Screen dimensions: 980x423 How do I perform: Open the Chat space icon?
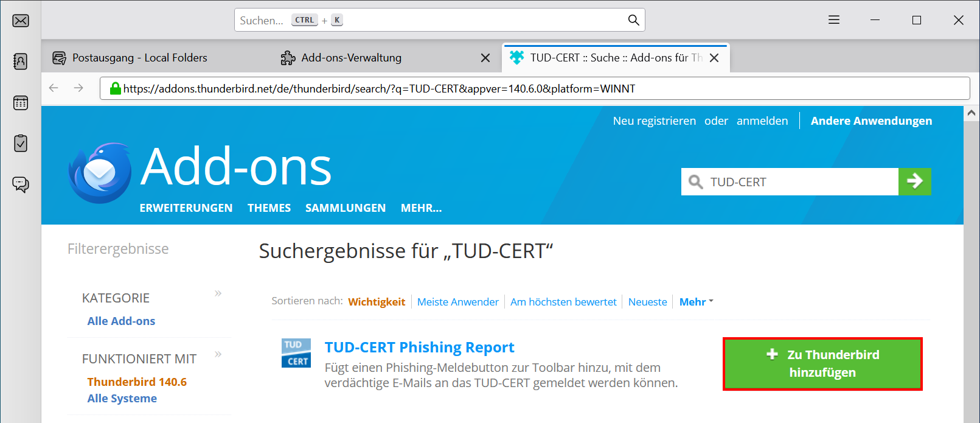(21, 184)
